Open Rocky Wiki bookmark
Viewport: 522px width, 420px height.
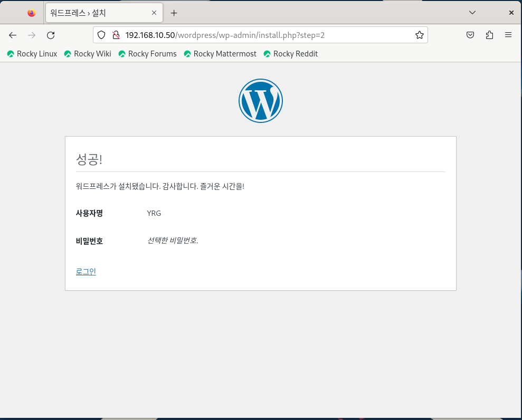tap(88, 54)
